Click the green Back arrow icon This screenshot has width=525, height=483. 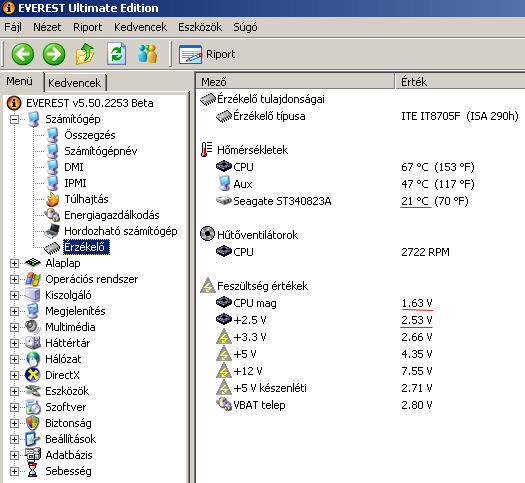(x=23, y=54)
